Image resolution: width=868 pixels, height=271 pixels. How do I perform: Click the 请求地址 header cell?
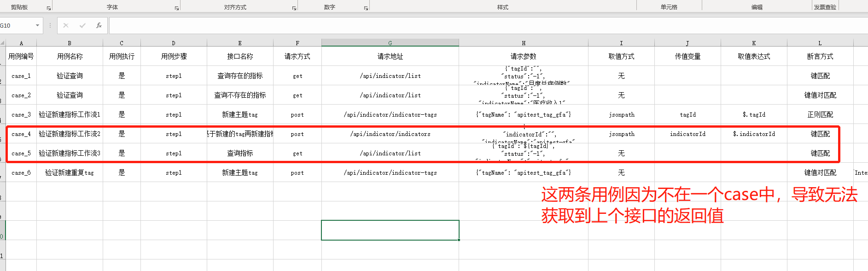pyautogui.click(x=390, y=56)
